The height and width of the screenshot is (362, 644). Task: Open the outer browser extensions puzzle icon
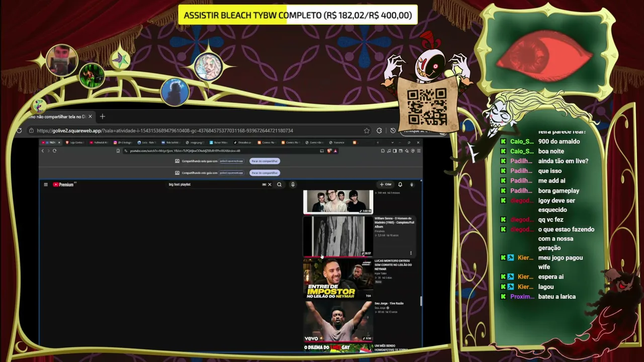tap(379, 131)
